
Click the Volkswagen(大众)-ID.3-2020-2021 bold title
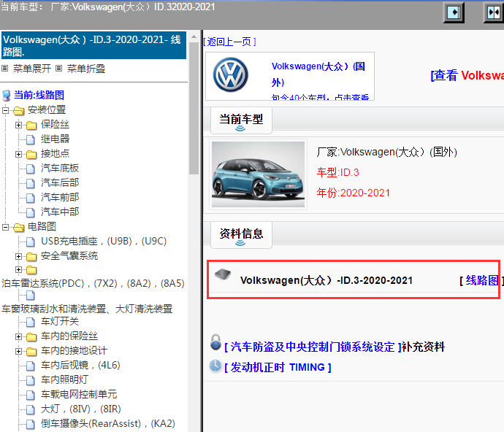coord(327,280)
